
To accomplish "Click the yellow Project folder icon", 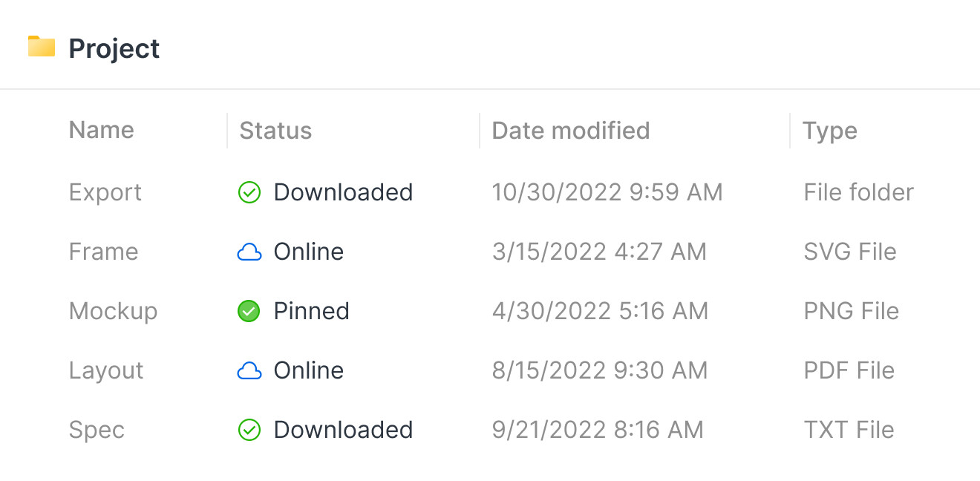I will (x=41, y=46).
